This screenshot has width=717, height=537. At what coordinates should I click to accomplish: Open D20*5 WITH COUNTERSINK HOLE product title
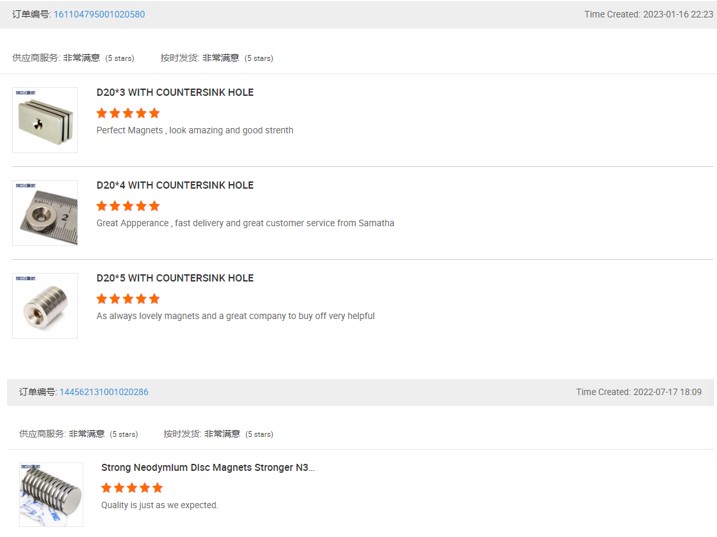point(175,278)
